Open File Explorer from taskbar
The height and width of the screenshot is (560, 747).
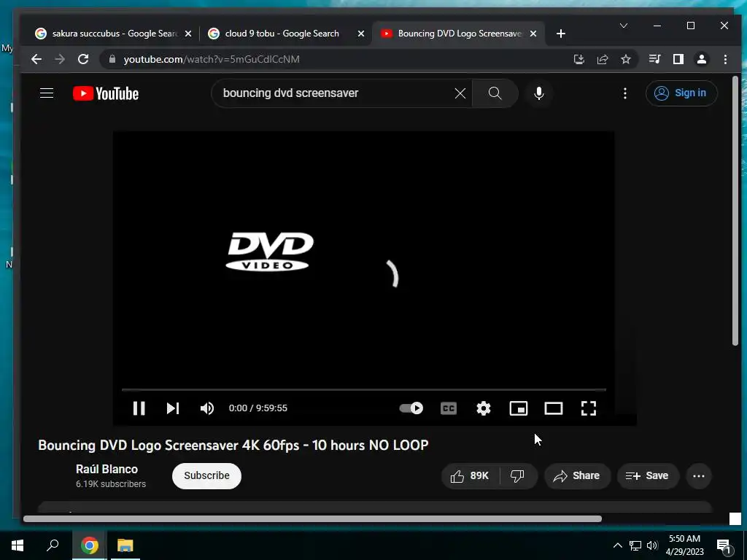pos(125,545)
